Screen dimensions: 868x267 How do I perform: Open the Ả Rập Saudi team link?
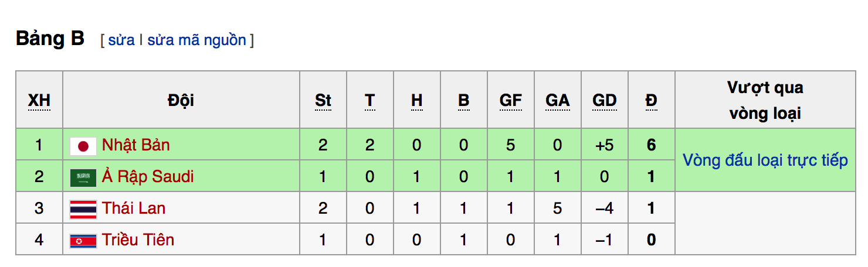click(148, 177)
